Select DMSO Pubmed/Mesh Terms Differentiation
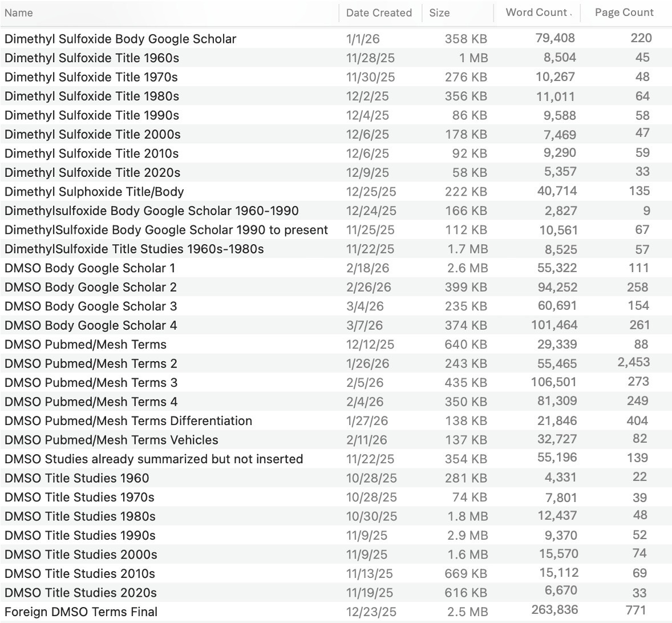 tap(128, 420)
